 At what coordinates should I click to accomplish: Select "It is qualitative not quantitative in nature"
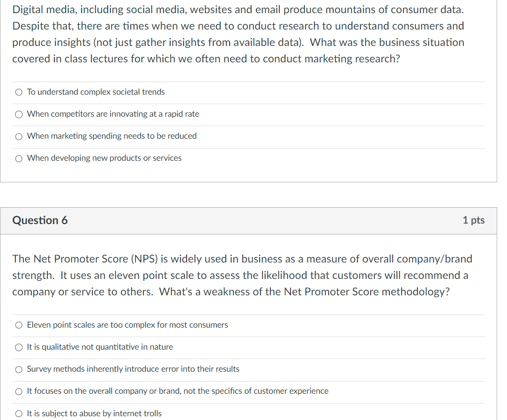pyautogui.click(x=100, y=347)
